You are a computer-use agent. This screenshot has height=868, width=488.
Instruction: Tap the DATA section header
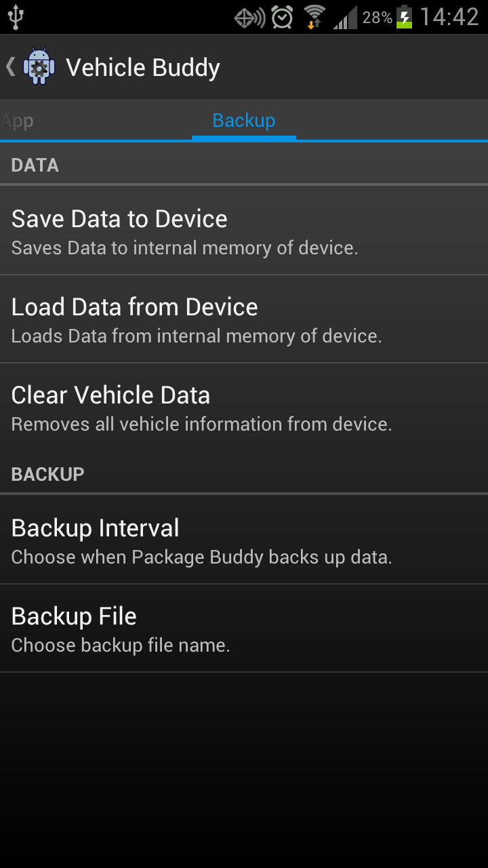[35, 165]
